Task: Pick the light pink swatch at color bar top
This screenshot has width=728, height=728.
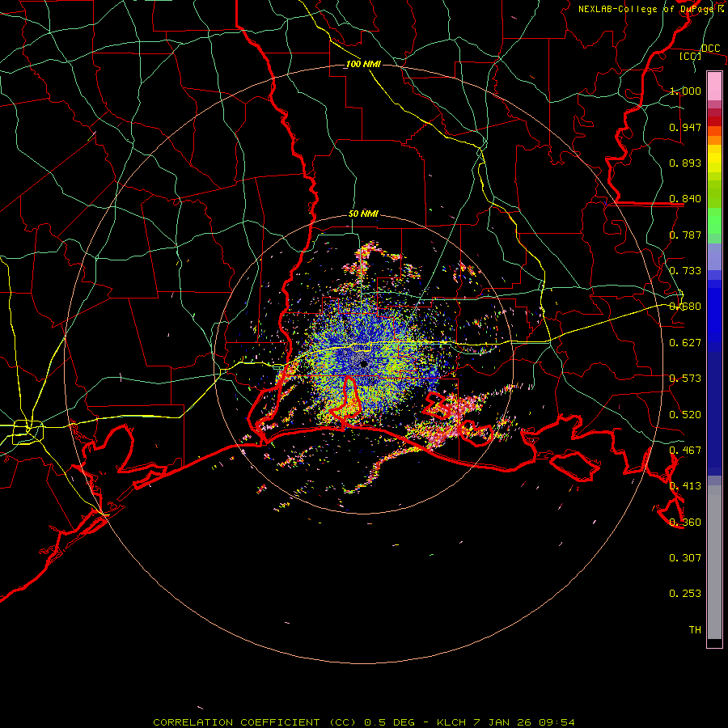Action: coord(714,86)
